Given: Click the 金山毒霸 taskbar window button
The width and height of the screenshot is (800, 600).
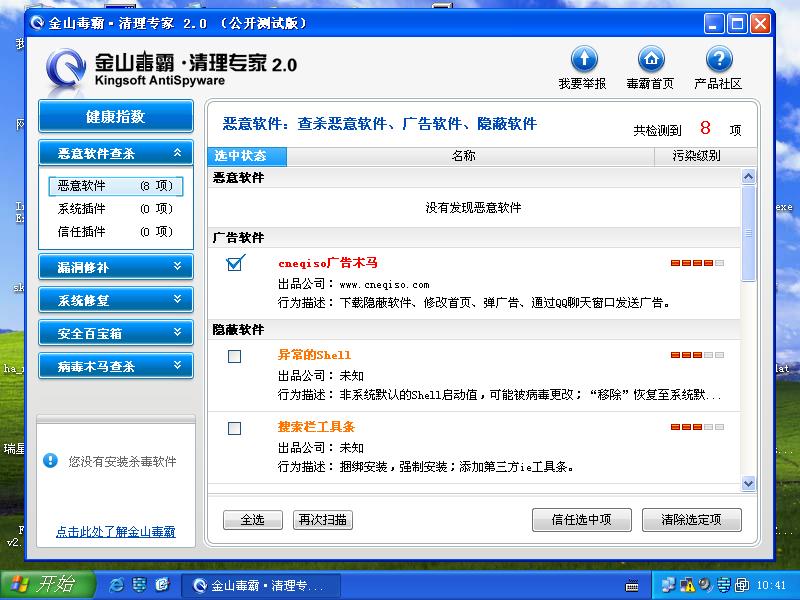Looking at the screenshot, I should pyautogui.click(x=261, y=585).
